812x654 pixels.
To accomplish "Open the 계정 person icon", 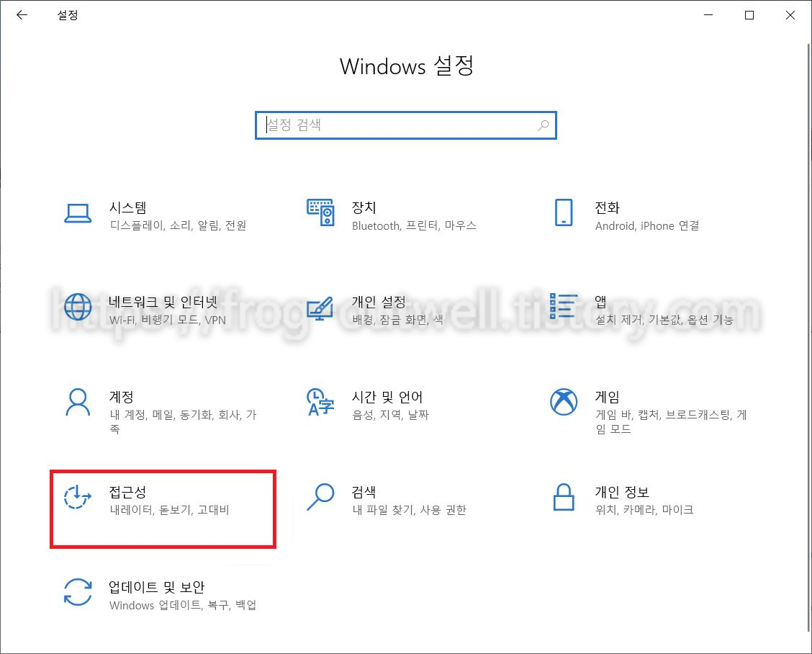I will 78,402.
